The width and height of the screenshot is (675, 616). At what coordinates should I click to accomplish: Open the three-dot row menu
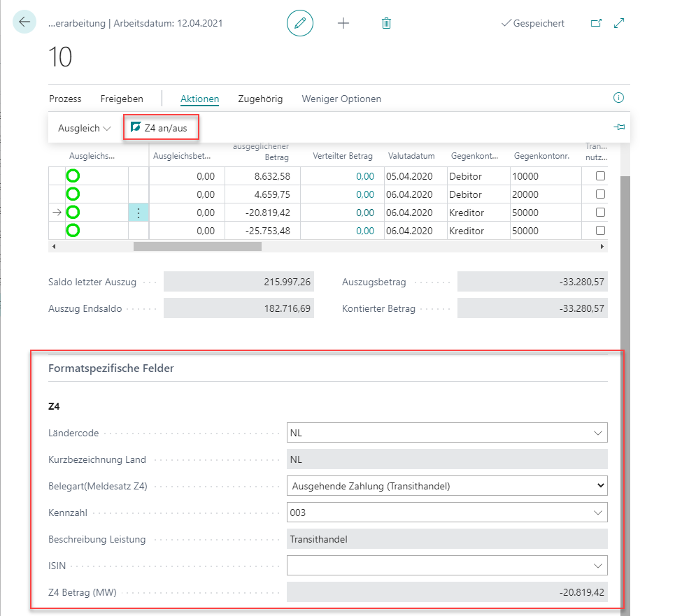pos(138,213)
